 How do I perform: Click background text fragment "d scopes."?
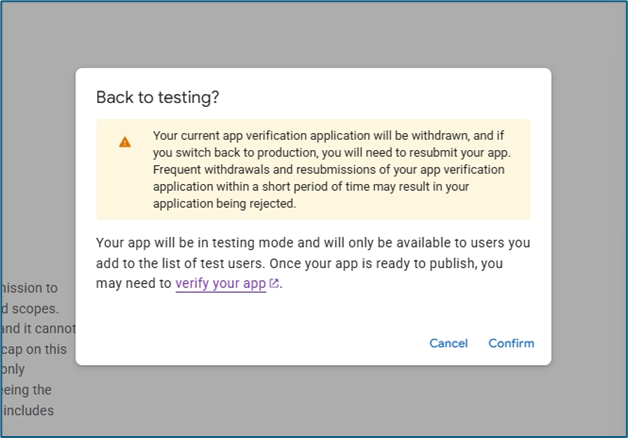(30, 308)
